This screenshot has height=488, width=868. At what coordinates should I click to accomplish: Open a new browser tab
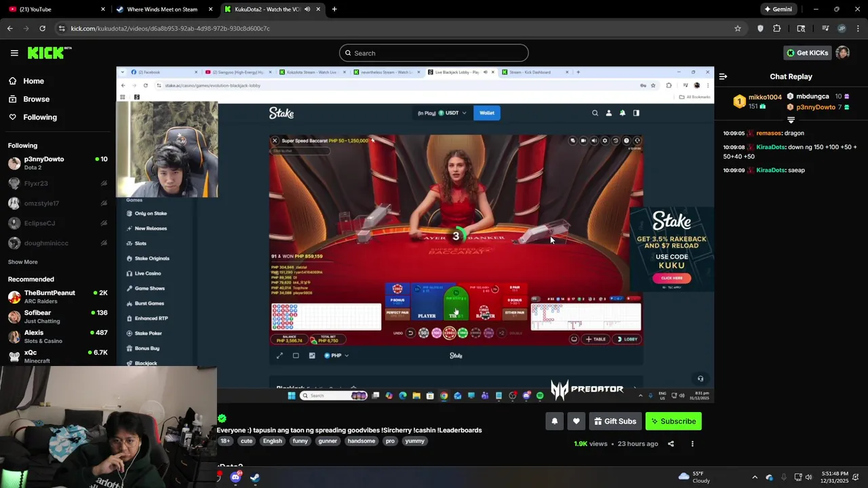tap(334, 9)
